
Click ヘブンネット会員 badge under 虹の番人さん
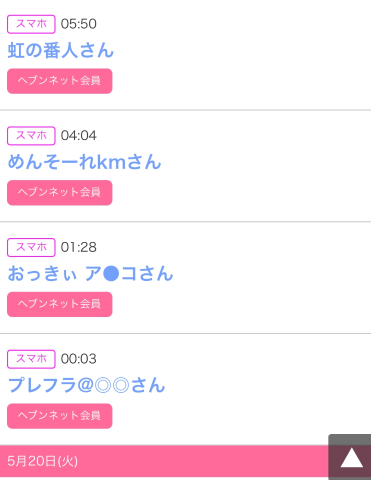(x=60, y=81)
